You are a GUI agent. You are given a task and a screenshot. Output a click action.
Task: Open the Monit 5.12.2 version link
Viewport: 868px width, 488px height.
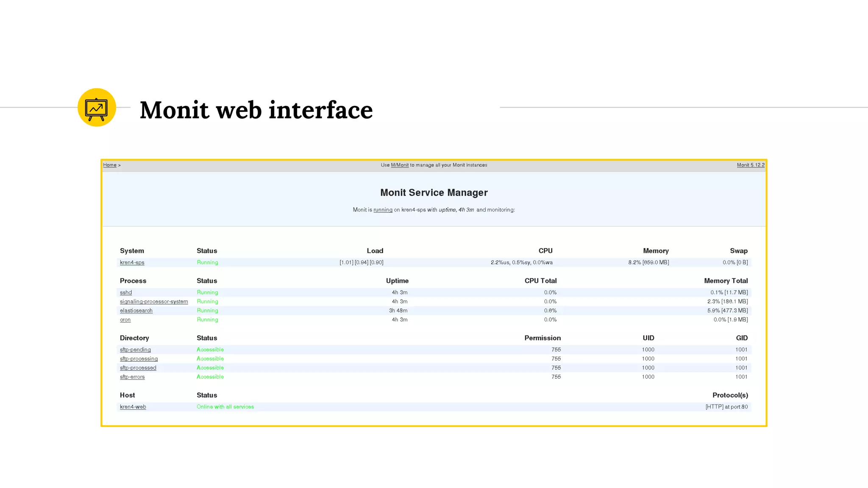pyautogui.click(x=751, y=165)
